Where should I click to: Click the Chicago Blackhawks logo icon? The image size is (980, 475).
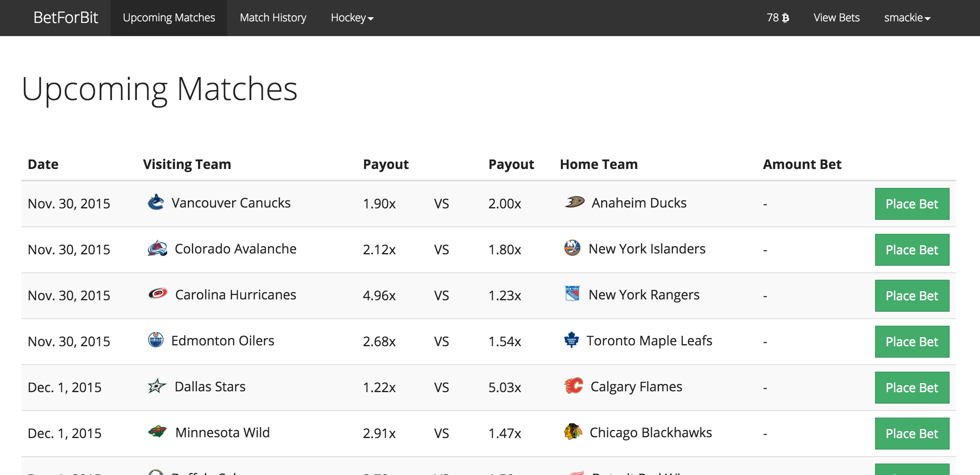coord(573,432)
